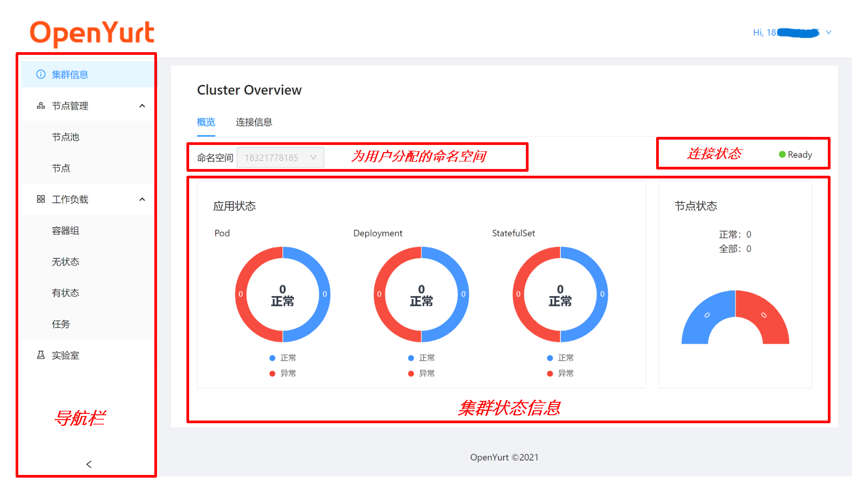Click the Deployment donut blue segment
Screen dimensions: 868x487
(x=463, y=294)
